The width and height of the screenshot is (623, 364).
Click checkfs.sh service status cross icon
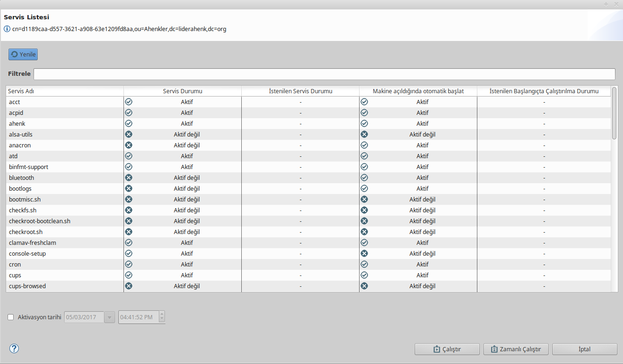129,210
